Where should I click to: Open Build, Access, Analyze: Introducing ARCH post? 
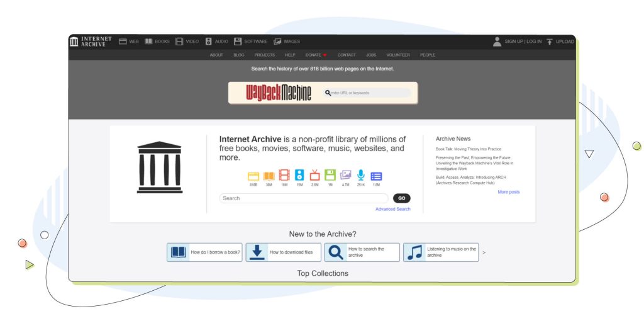click(470, 180)
